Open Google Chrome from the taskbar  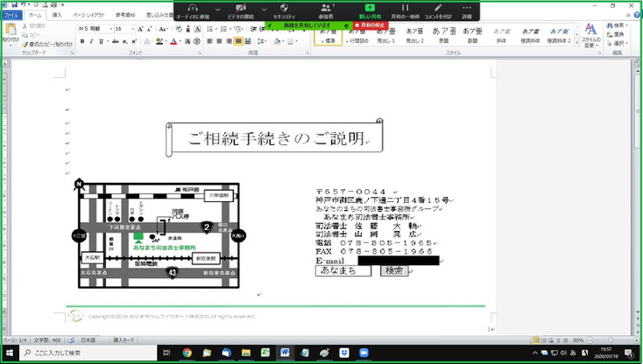click(187, 353)
